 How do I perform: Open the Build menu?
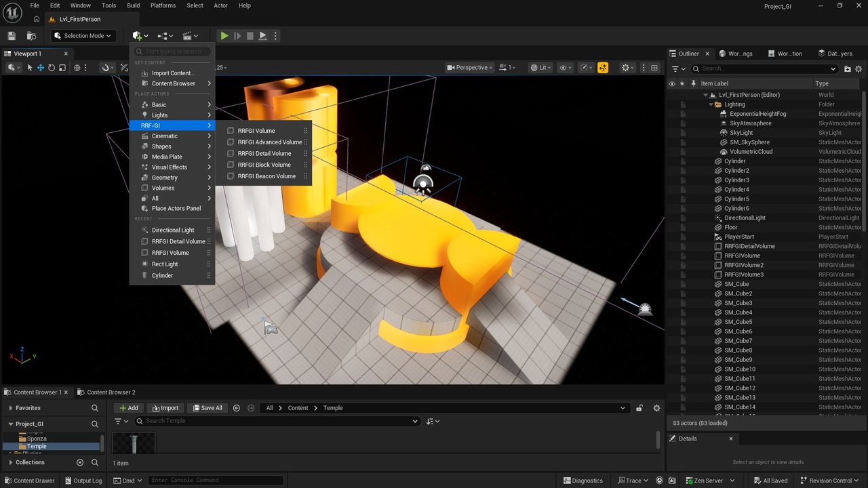[134, 5]
